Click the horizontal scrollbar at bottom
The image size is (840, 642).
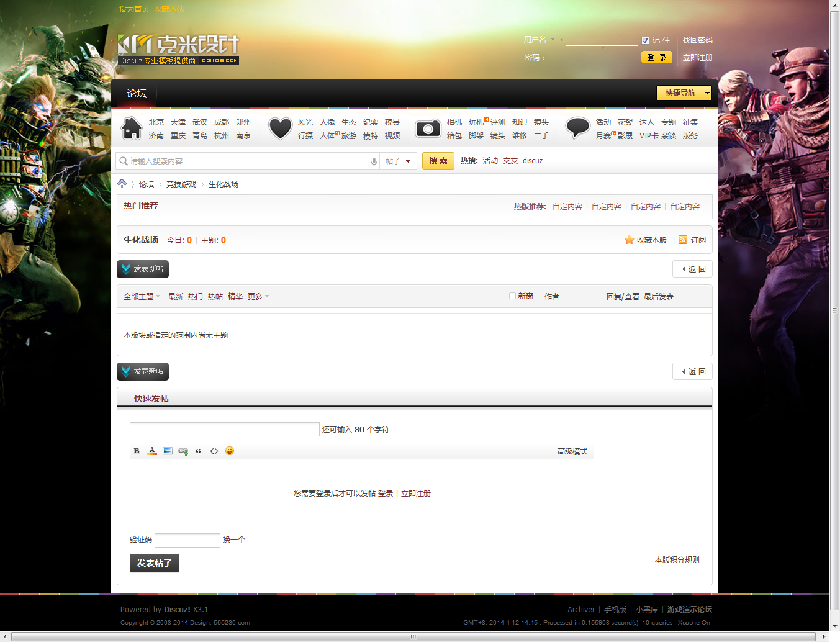[413, 636]
